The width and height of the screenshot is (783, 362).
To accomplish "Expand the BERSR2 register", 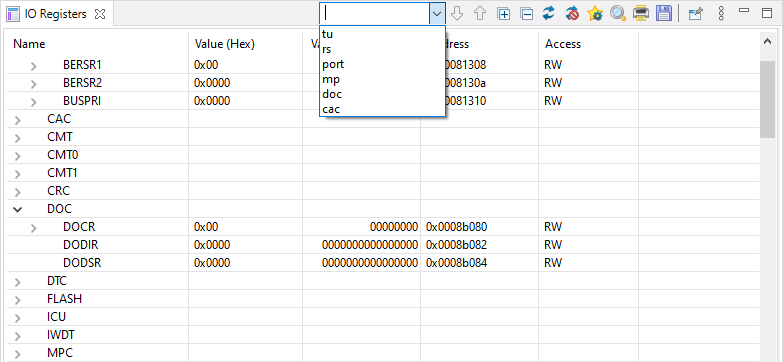I will click(33, 84).
